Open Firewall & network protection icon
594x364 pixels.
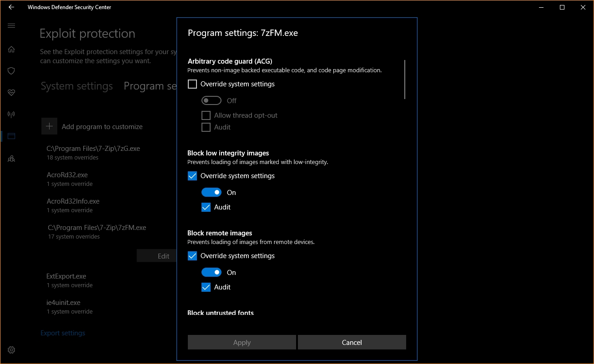coord(11,114)
